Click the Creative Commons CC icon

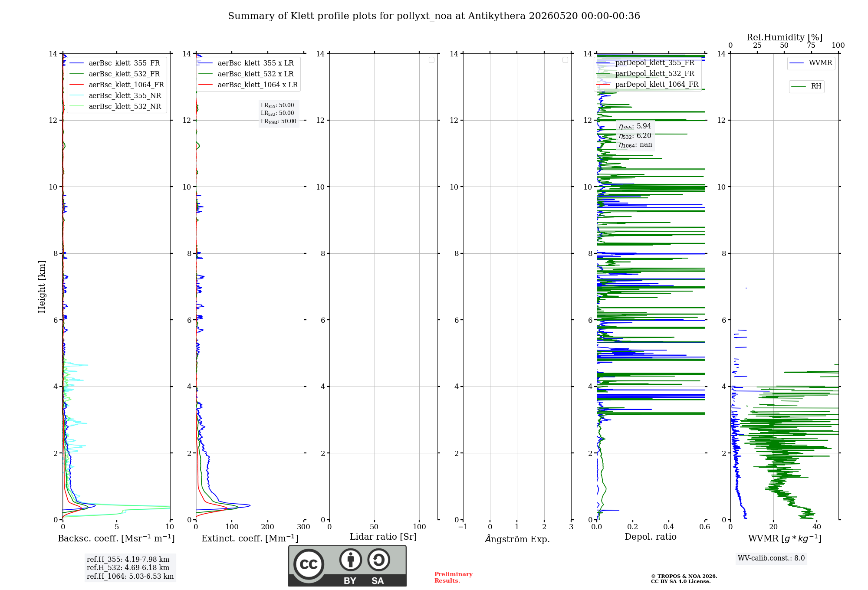[309, 564]
